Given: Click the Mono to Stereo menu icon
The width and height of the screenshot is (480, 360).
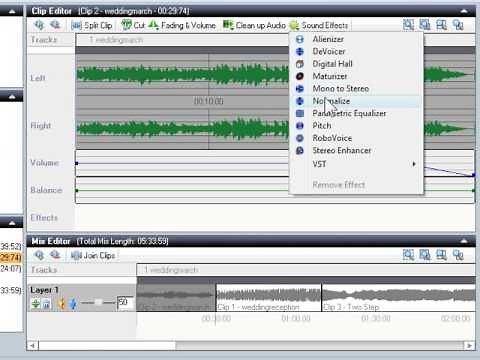Looking at the screenshot, I should [x=300, y=89].
